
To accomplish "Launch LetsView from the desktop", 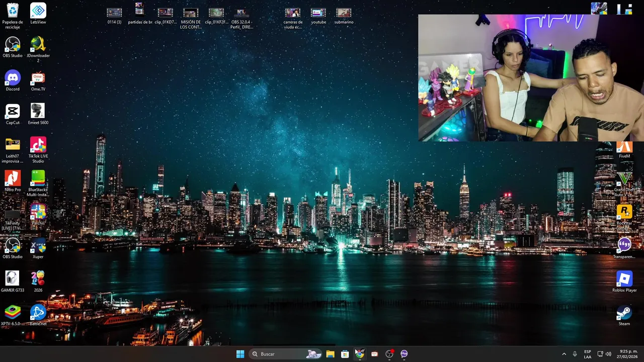I will point(38,14).
